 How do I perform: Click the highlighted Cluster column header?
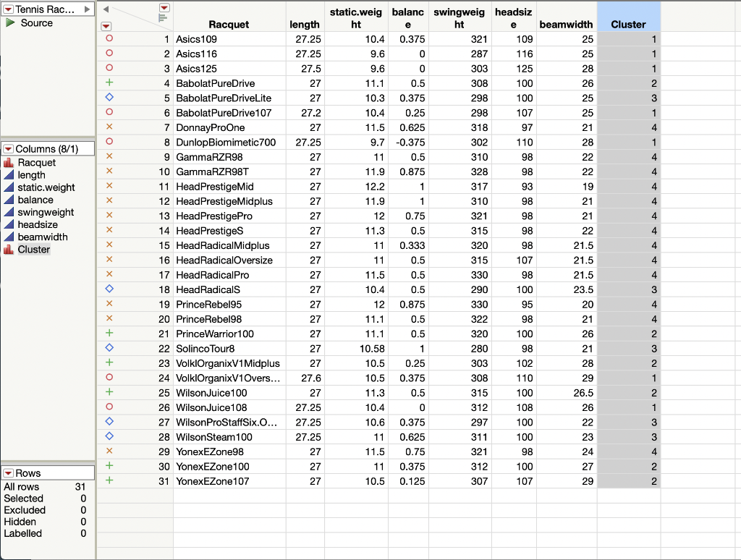coord(629,17)
